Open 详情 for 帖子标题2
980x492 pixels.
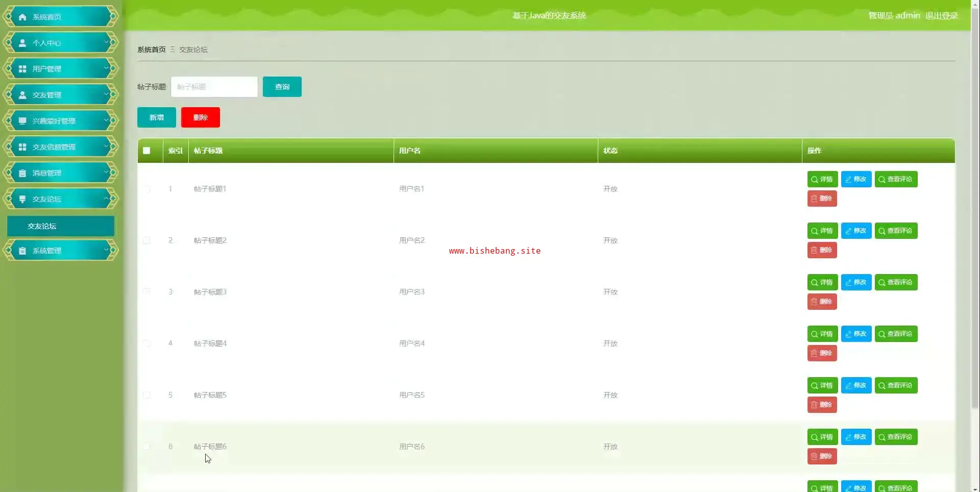click(823, 231)
